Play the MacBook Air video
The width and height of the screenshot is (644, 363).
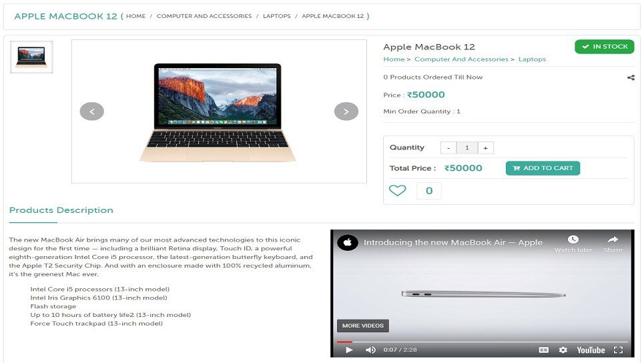click(349, 350)
